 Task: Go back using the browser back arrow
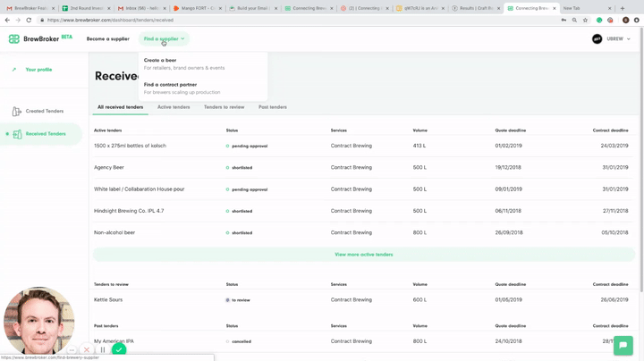(x=7, y=20)
